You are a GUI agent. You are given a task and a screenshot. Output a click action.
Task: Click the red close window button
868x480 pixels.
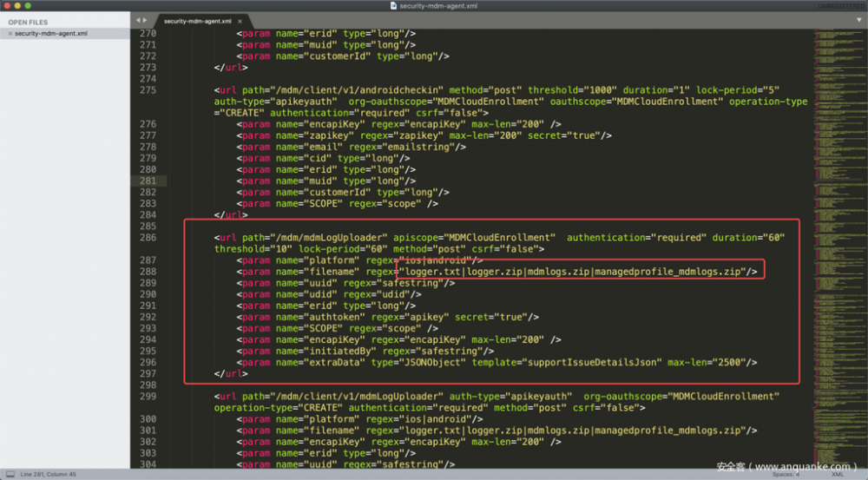click(7, 5)
